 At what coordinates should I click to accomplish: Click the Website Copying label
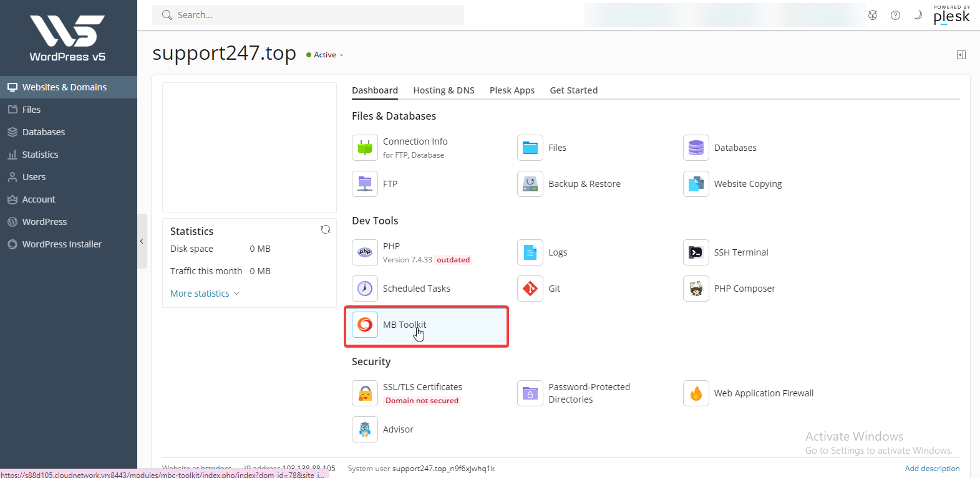(748, 184)
